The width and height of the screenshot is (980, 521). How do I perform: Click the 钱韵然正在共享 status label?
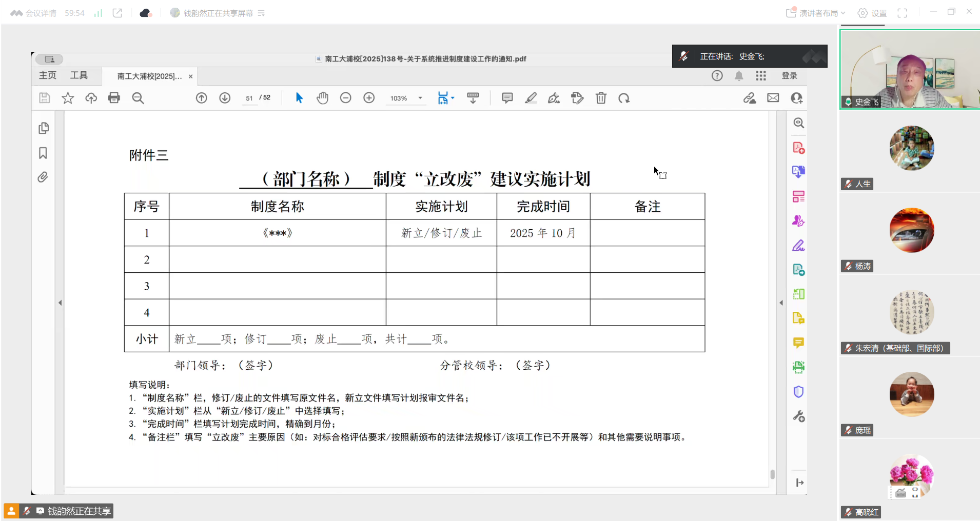click(x=79, y=511)
